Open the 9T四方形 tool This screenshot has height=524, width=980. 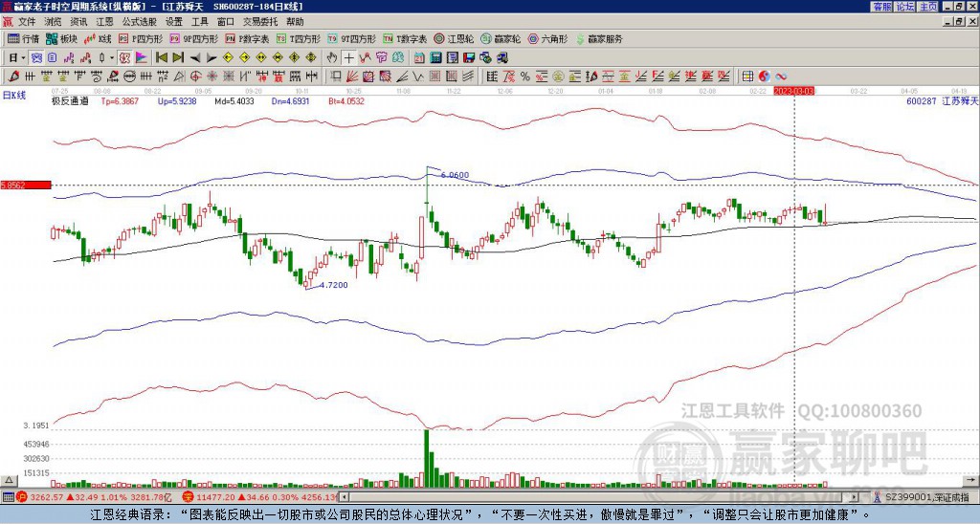[351, 38]
